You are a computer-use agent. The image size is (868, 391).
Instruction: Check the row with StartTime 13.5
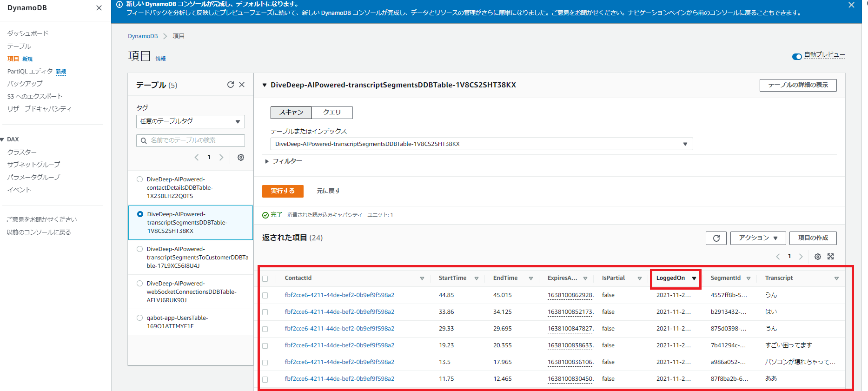coord(265,363)
